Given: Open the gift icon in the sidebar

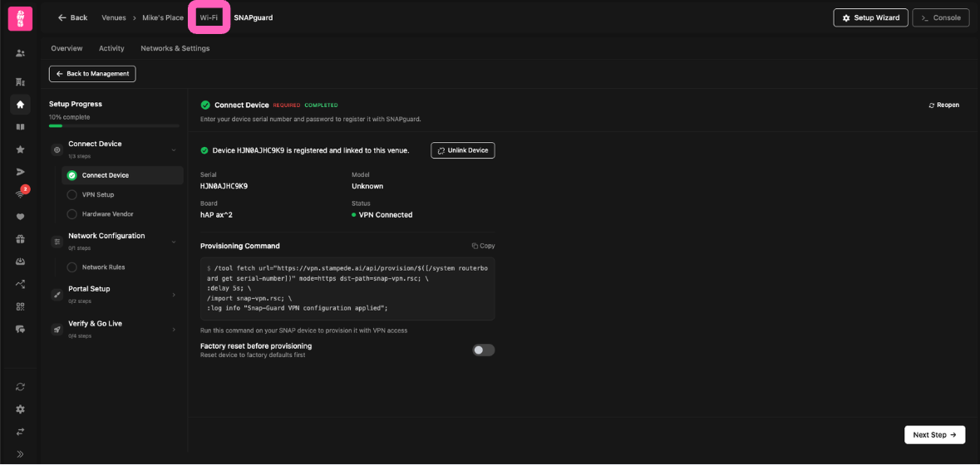Looking at the screenshot, I should (x=20, y=239).
